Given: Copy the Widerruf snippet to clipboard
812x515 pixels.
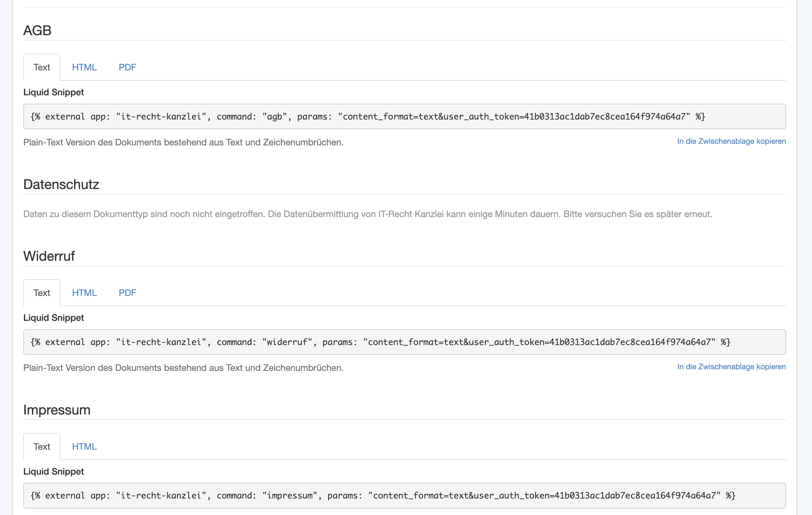Looking at the screenshot, I should coord(732,367).
